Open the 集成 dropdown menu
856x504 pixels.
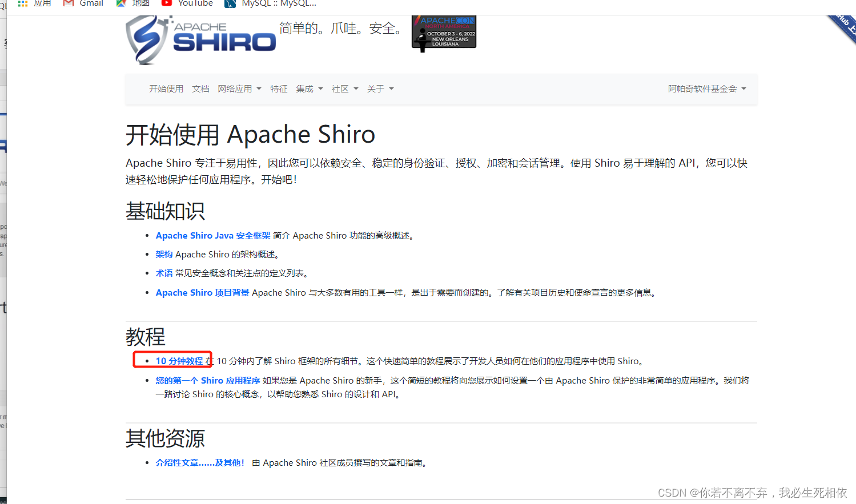tap(308, 88)
